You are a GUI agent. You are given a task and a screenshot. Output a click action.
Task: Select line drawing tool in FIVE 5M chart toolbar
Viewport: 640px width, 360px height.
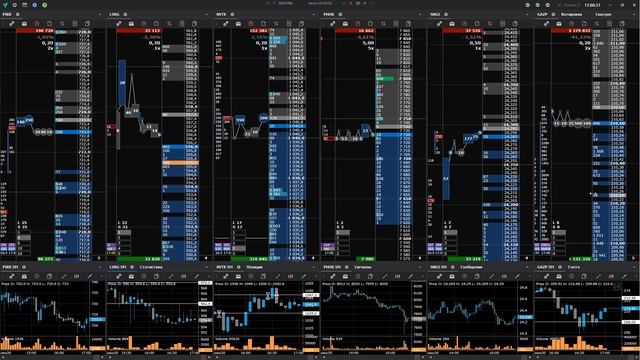point(64,277)
